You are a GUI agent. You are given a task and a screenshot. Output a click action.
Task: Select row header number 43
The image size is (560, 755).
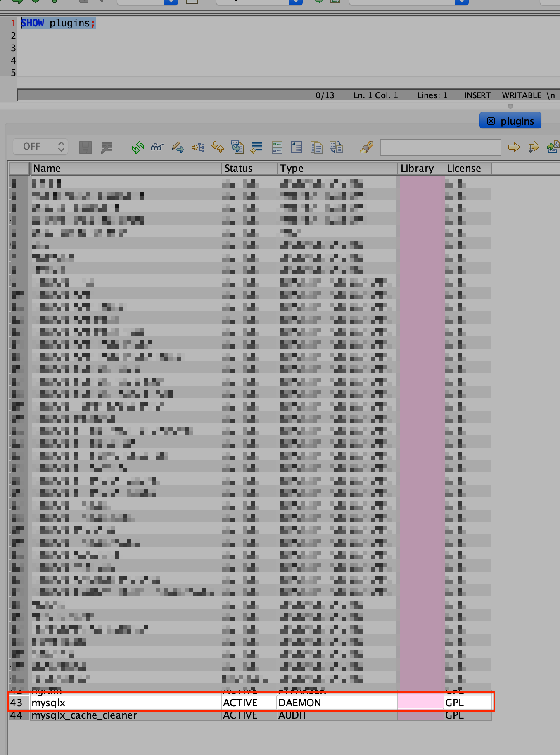coord(19,703)
